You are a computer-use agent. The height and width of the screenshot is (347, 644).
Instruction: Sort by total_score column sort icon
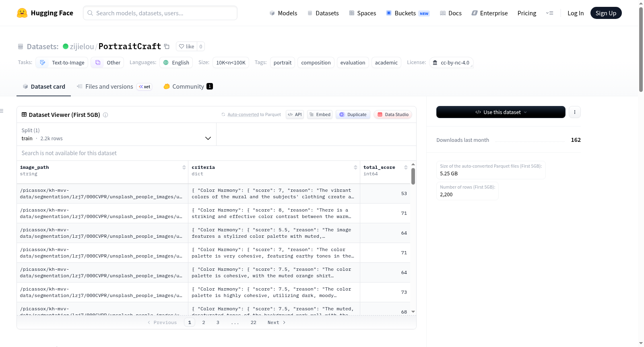tap(406, 167)
